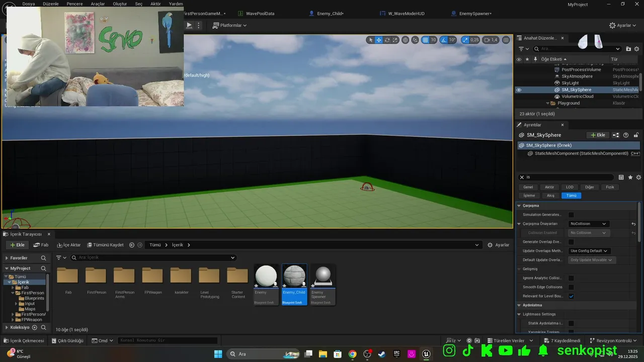Select SkyLight in the outliner
Screen dimensions: 644x362
point(570,83)
